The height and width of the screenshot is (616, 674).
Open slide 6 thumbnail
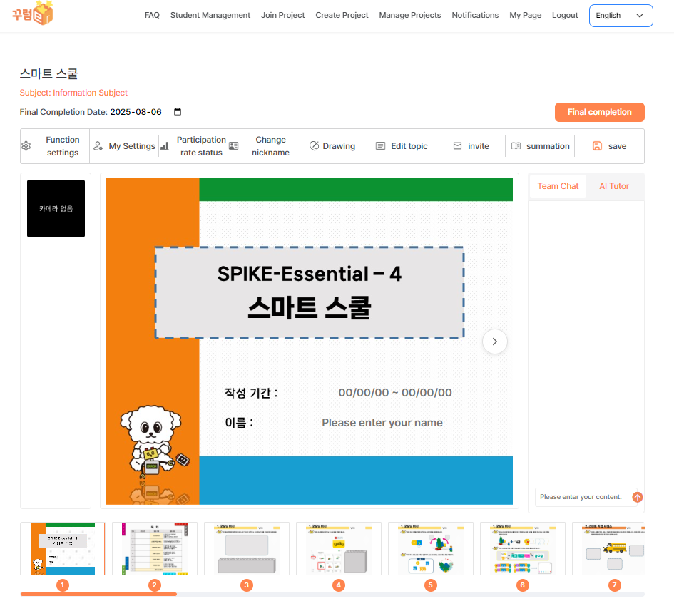pos(523,548)
